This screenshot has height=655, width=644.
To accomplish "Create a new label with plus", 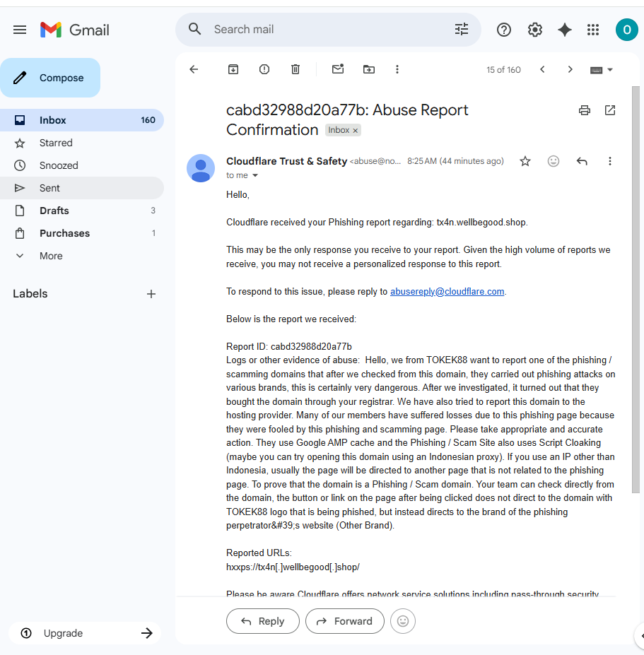I will point(151,294).
